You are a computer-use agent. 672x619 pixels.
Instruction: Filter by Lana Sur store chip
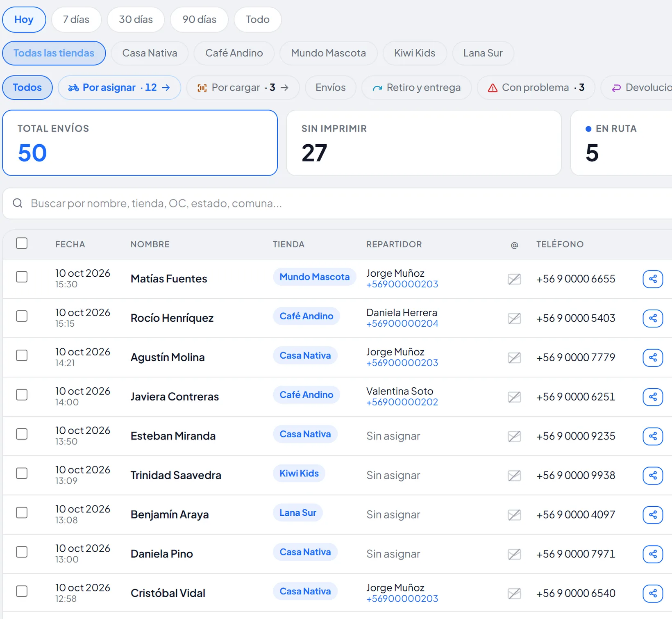point(483,53)
